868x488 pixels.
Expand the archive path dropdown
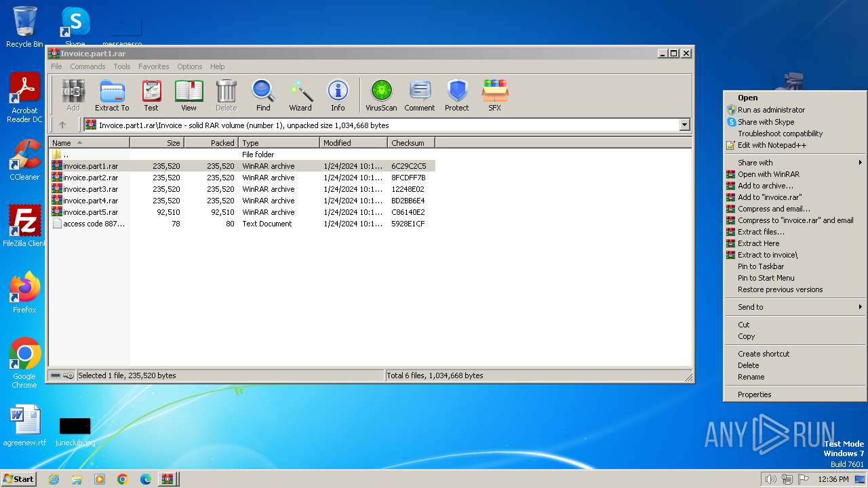point(684,125)
